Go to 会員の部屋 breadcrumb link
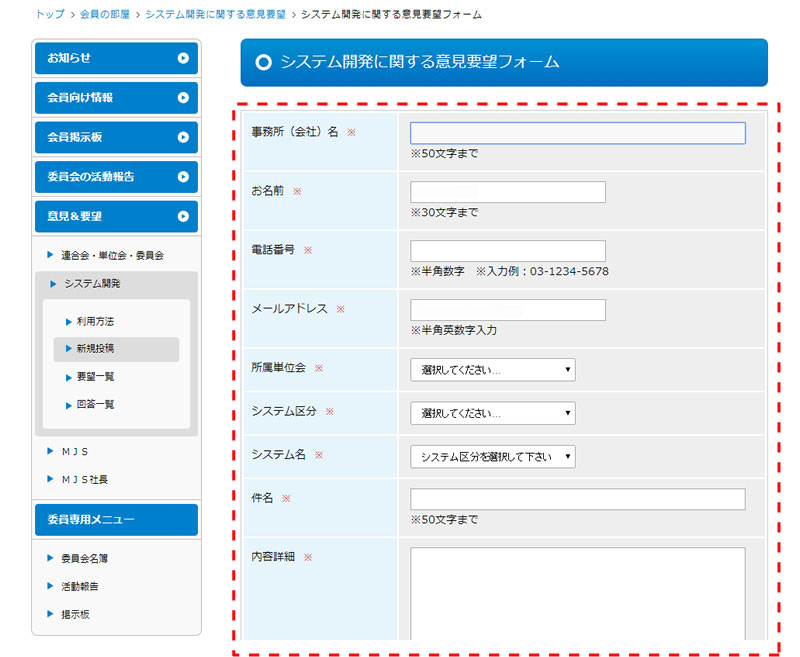Viewport: 800px width, 657px height. click(105, 14)
